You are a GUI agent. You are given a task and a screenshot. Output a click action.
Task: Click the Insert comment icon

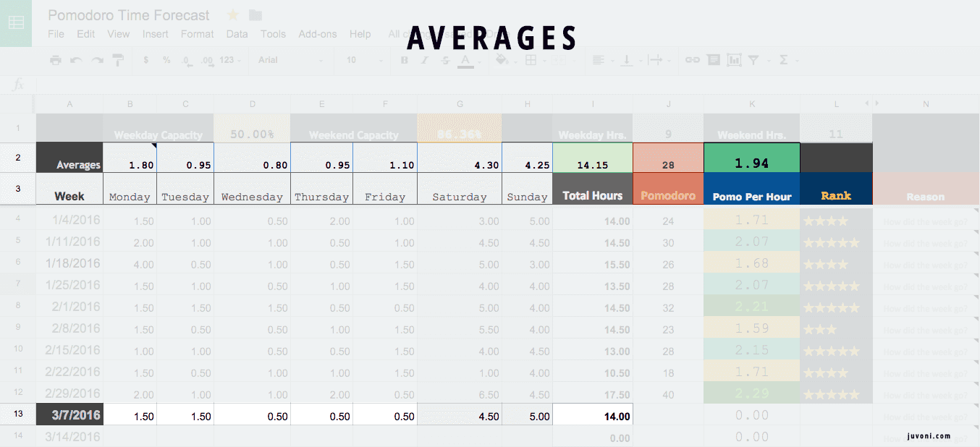click(x=714, y=60)
